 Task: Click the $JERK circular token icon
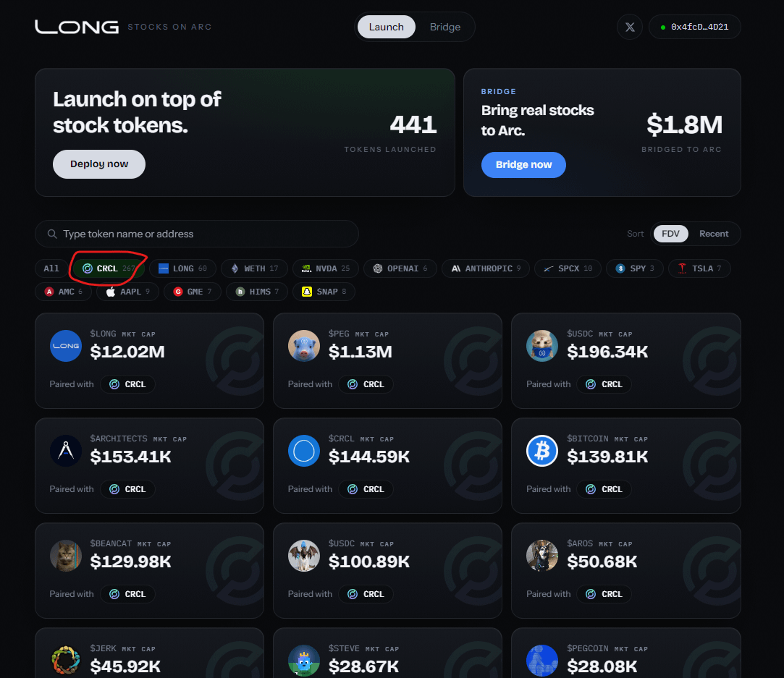tap(66, 661)
